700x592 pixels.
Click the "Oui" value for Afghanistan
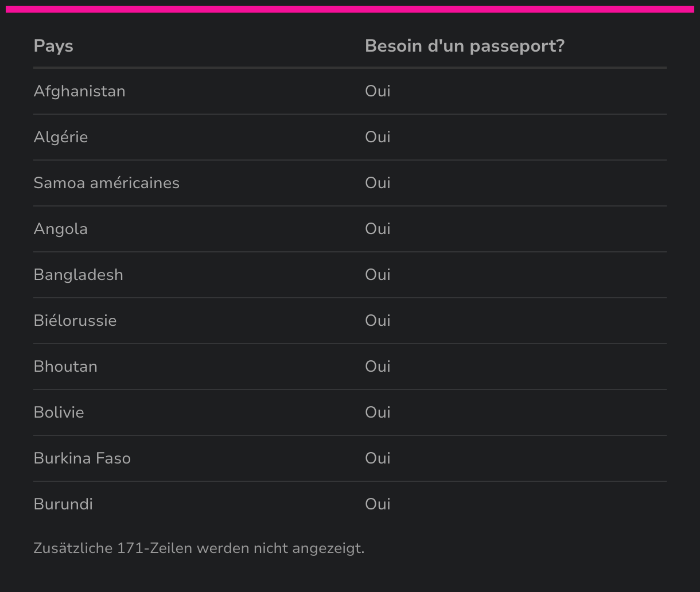tap(378, 91)
